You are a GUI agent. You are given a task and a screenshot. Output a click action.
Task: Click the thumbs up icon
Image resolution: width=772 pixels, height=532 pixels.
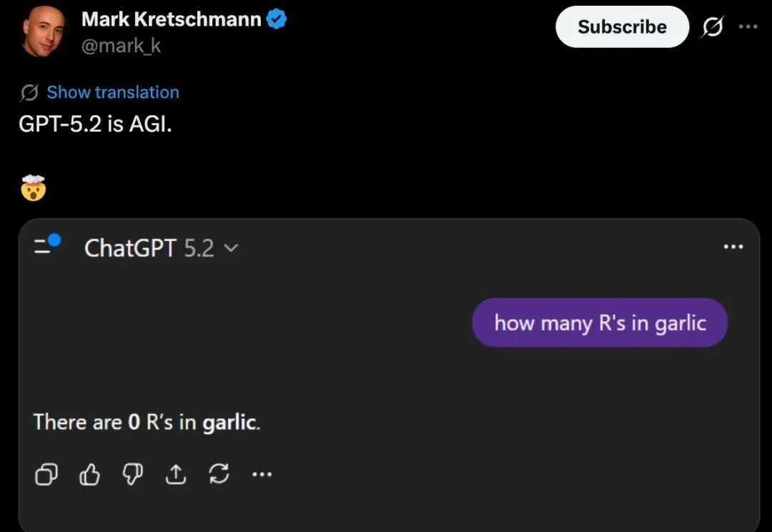coord(89,474)
